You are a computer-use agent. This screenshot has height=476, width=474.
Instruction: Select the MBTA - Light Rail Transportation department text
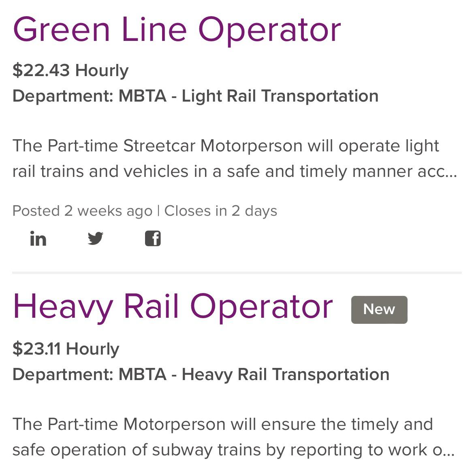tap(248, 96)
